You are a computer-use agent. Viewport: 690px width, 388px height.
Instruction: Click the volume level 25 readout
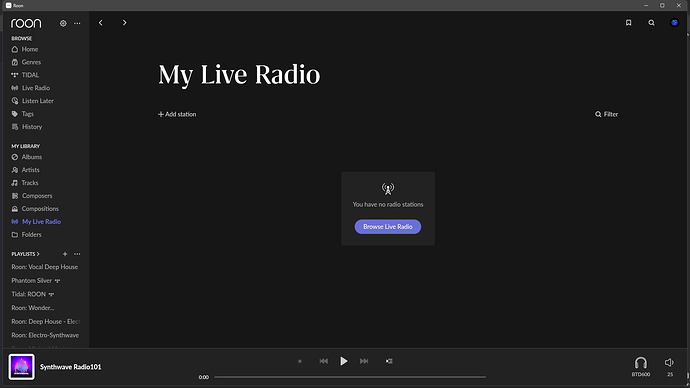[x=670, y=374]
